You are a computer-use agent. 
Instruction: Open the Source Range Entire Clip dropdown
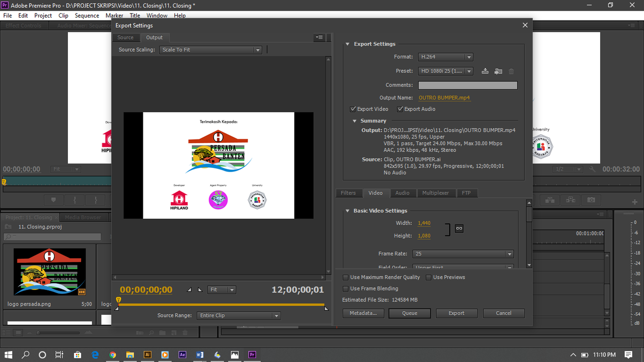(239, 316)
